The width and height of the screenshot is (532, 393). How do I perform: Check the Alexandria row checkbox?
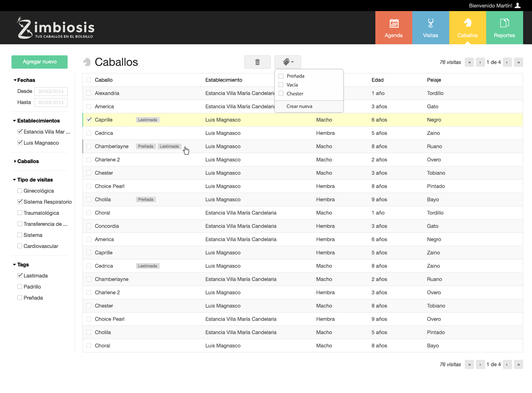[89, 93]
